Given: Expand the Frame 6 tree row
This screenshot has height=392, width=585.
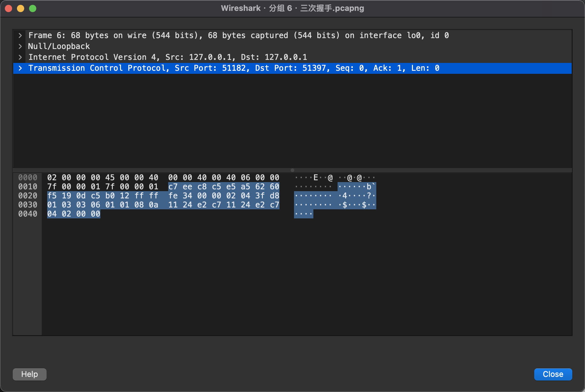Looking at the screenshot, I should pos(20,35).
